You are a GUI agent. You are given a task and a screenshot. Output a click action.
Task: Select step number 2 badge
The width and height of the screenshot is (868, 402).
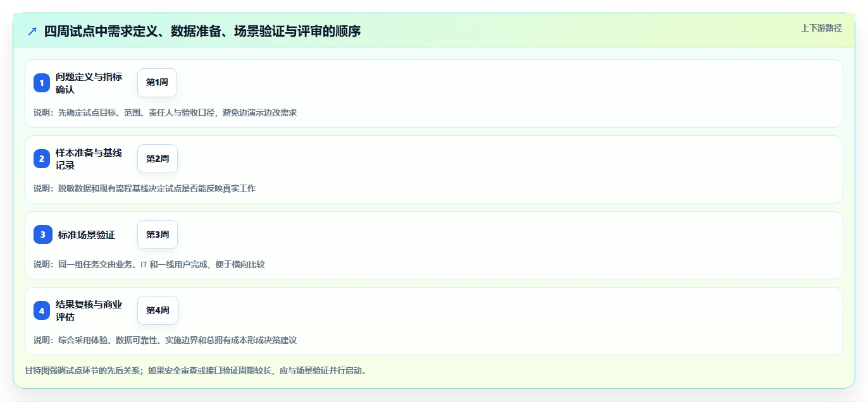tap(42, 159)
